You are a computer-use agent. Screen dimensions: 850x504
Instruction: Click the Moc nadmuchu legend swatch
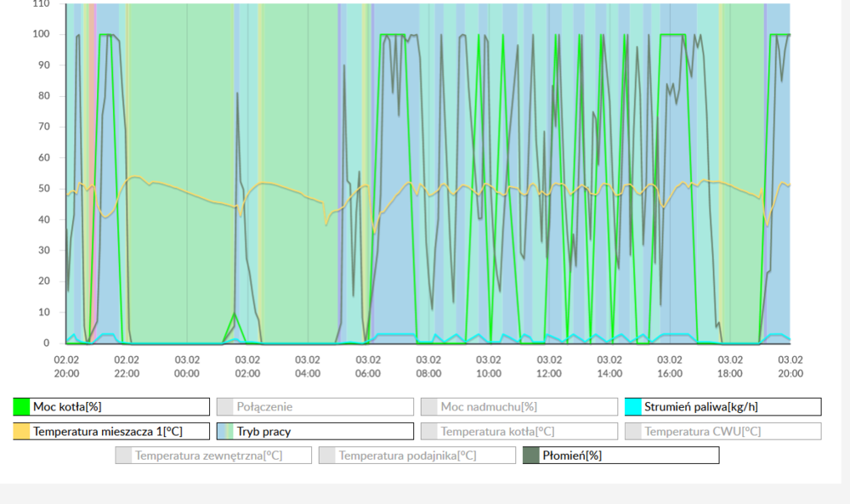(x=429, y=406)
